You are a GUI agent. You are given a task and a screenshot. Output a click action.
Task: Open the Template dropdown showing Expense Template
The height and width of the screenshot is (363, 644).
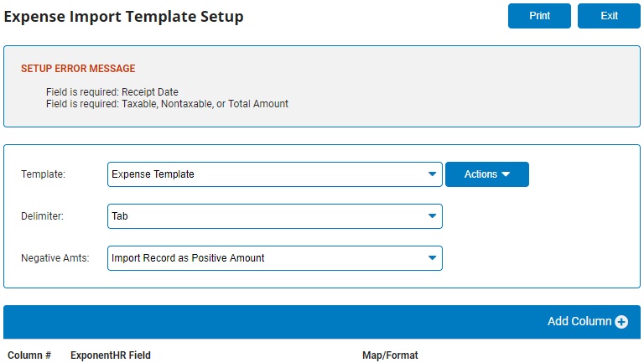268,174
